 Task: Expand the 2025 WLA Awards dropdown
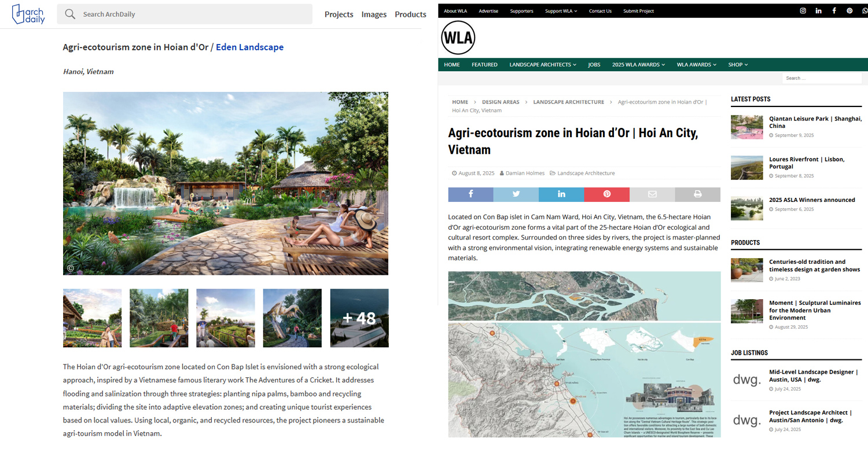pyautogui.click(x=638, y=65)
